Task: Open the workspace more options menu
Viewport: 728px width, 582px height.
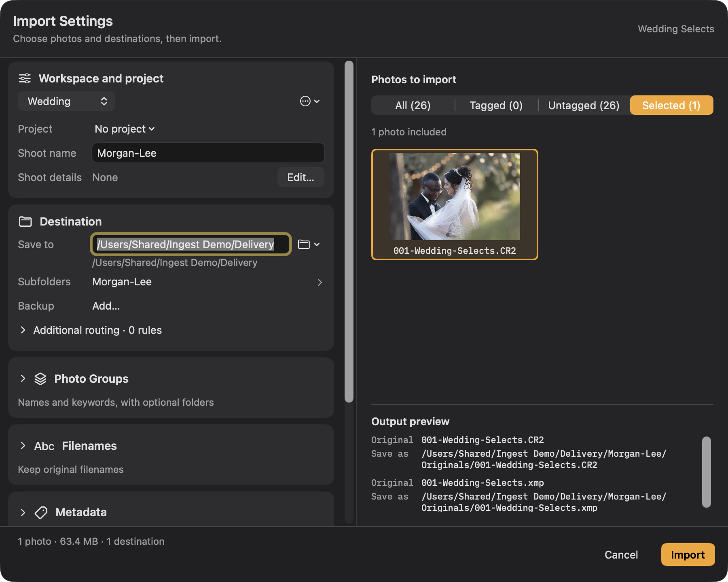Action: tap(310, 101)
